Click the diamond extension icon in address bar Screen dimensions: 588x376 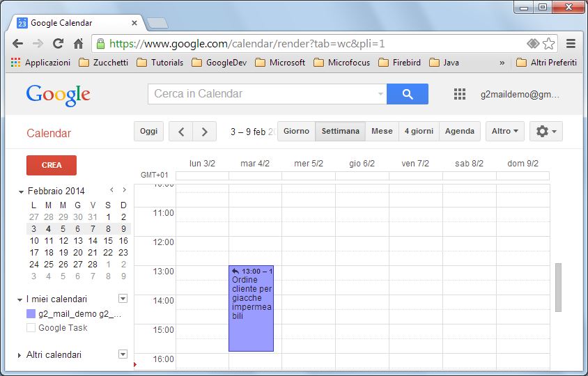click(533, 44)
